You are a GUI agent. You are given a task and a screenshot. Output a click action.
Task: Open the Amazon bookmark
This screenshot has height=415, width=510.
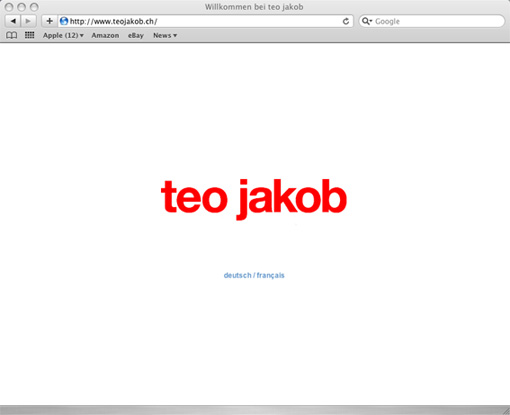[105, 35]
